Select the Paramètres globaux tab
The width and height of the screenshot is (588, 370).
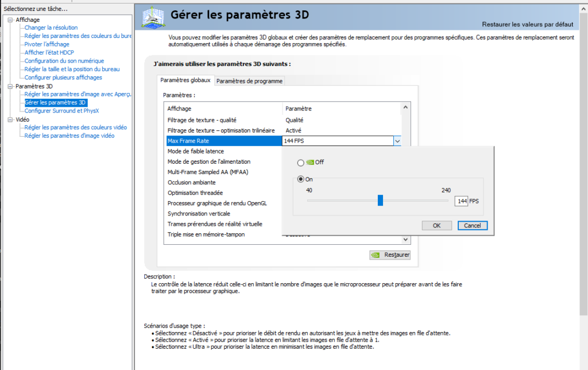pyautogui.click(x=185, y=80)
